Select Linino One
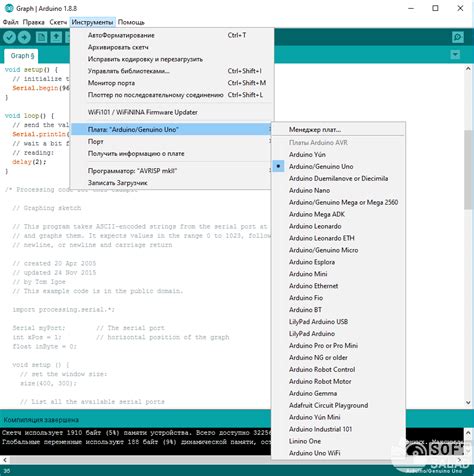The width and height of the screenshot is (474, 476). pos(339,441)
